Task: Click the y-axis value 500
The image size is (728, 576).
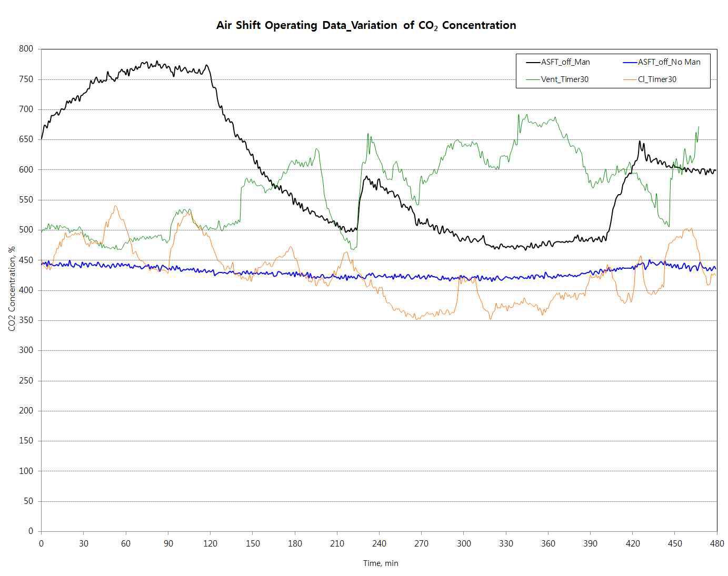Action: click(26, 230)
